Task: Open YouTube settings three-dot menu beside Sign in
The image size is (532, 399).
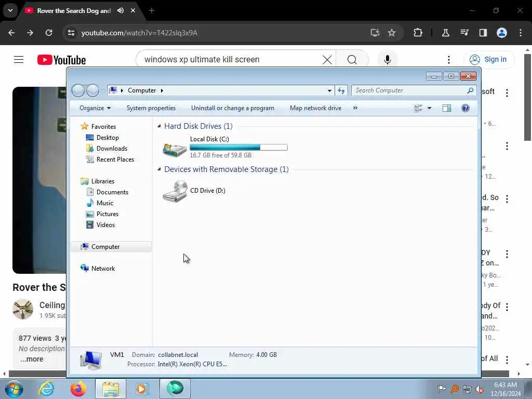Action: 448,60
